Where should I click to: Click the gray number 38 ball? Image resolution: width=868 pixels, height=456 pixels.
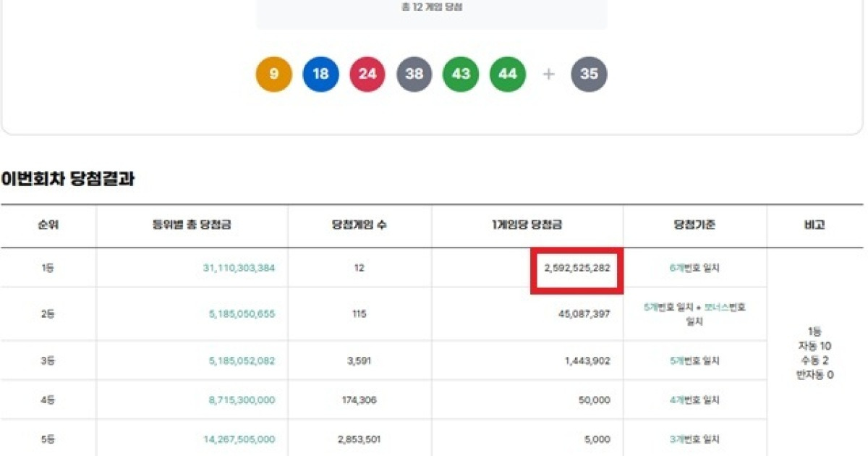pyautogui.click(x=414, y=74)
